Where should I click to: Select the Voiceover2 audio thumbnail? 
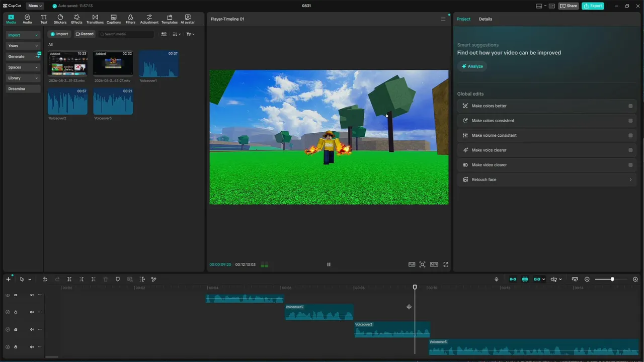click(x=67, y=102)
